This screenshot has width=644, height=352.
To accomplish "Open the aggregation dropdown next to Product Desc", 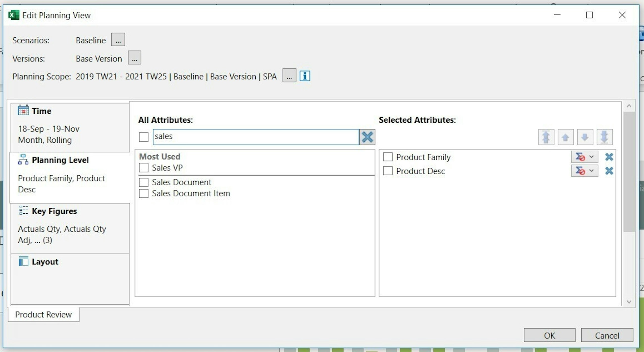I will point(591,171).
